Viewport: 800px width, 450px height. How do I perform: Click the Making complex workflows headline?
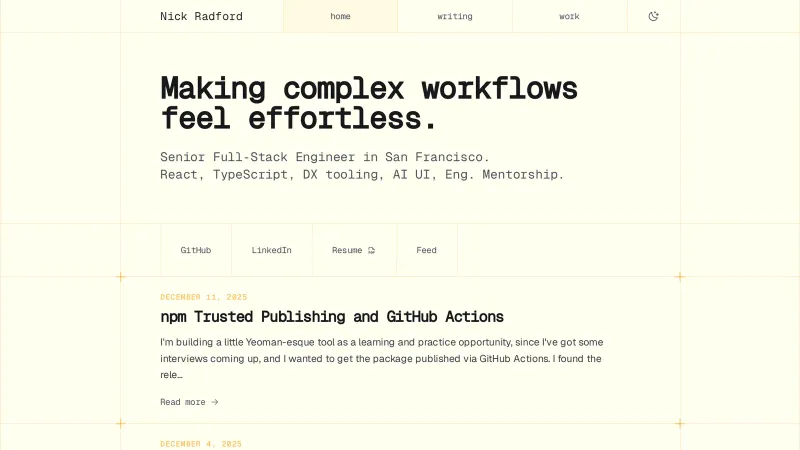(369, 103)
